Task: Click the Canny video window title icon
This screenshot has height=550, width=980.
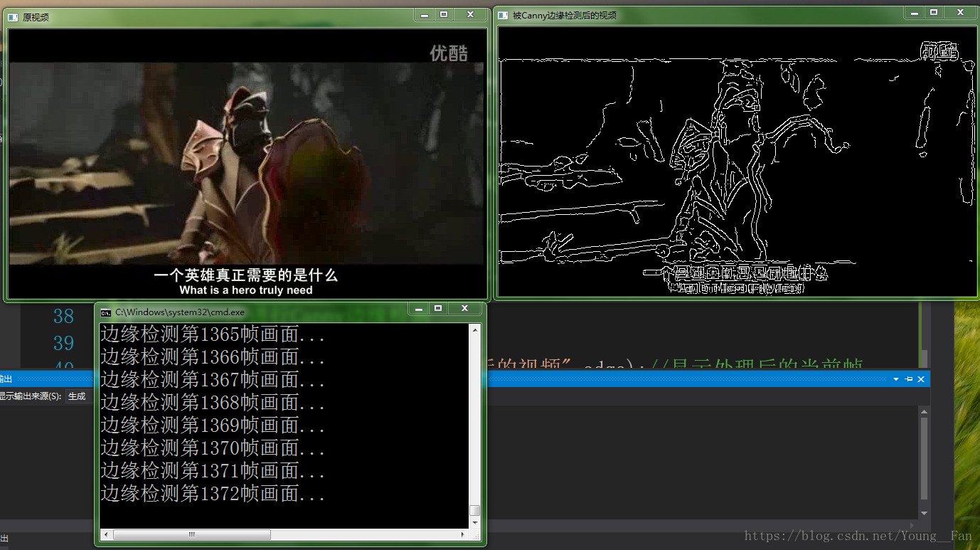Action: coord(504,15)
